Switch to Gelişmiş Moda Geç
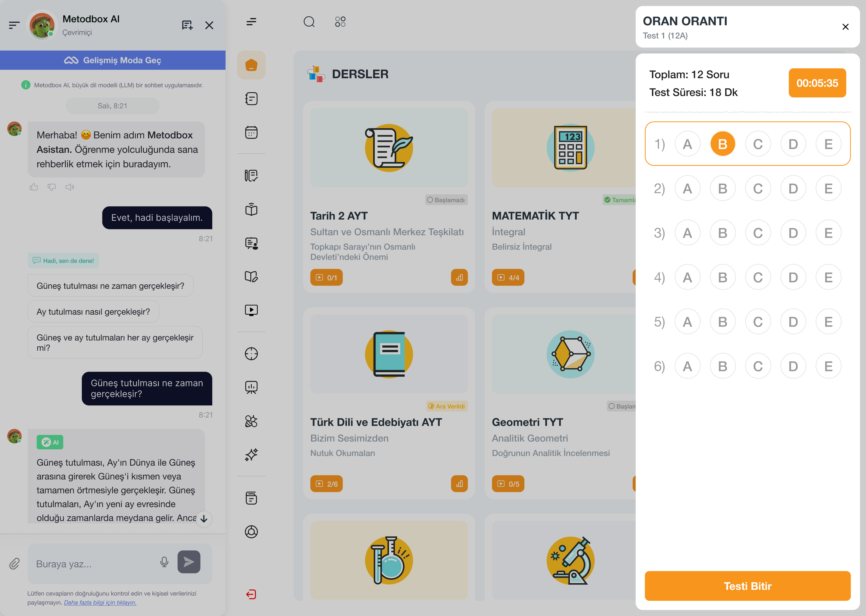Screen dimensions: 866x616 click(113, 60)
